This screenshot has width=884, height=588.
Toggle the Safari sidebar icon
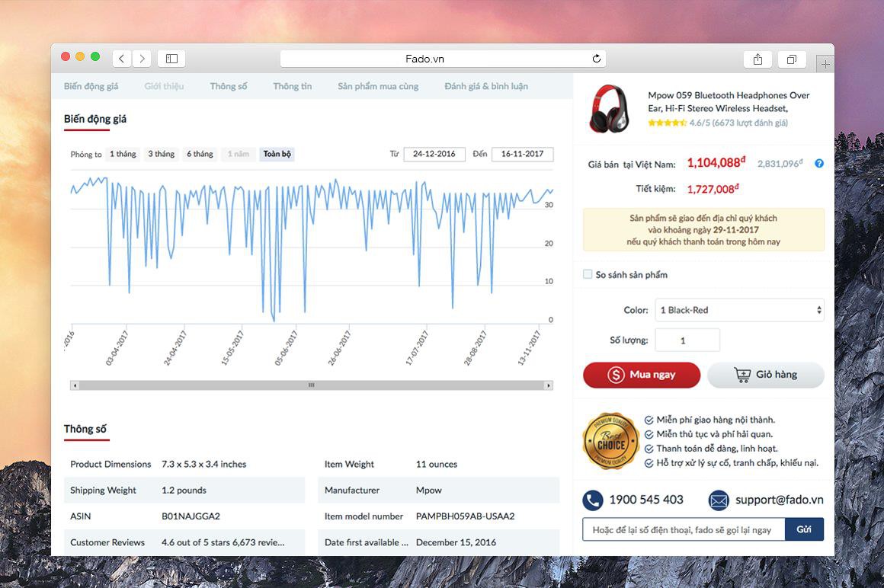(172, 59)
